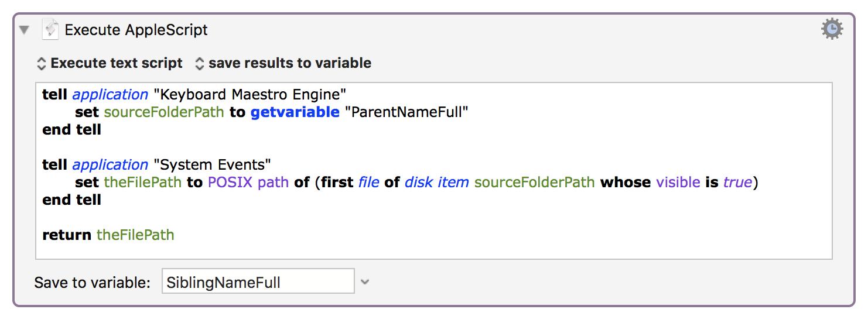The image size is (868, 323).
Task: Collapse the Execute AppleScript action triangle
Action: pyautogui.click(x=25, y=30)
